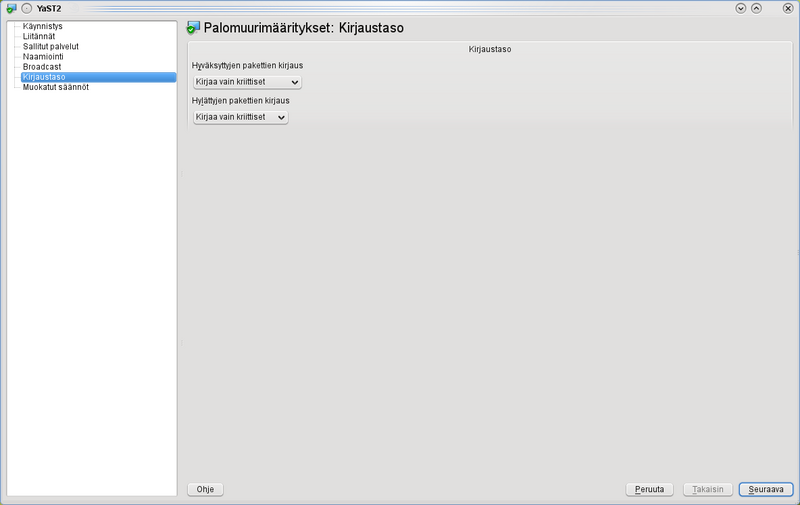Maximize the YaST2 window
Image resolution: width=800 pixels, height=505 pixels.
click(757, 8)
